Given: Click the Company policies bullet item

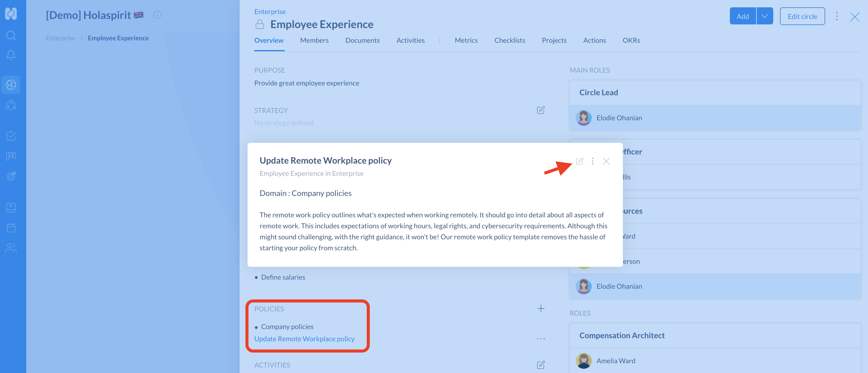Looking at the screenshot, I should [287, 327].
